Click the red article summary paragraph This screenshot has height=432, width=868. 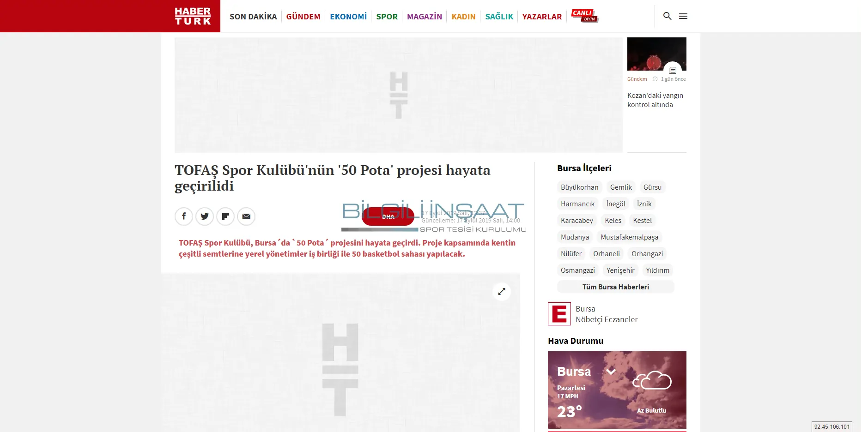pos(347,248)
